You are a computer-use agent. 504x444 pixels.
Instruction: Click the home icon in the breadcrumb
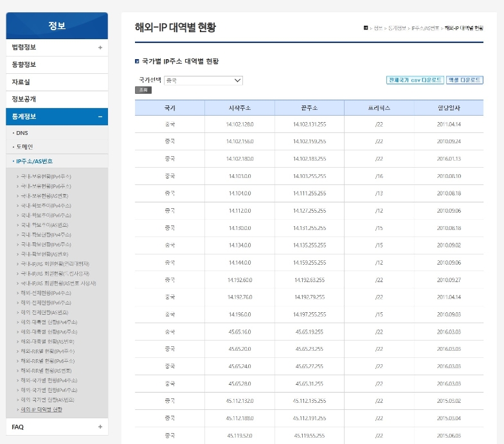(366, 28)
